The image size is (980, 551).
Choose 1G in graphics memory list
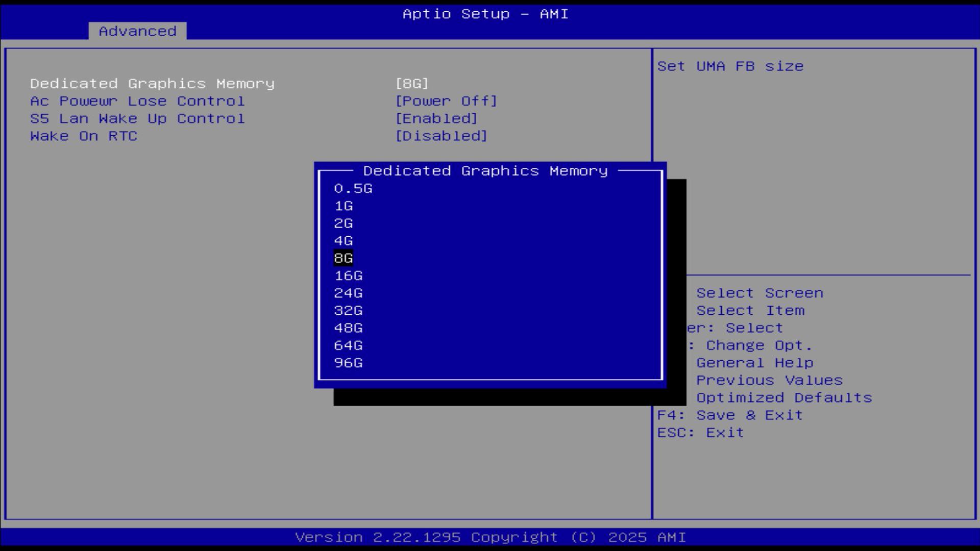[344, 206]
